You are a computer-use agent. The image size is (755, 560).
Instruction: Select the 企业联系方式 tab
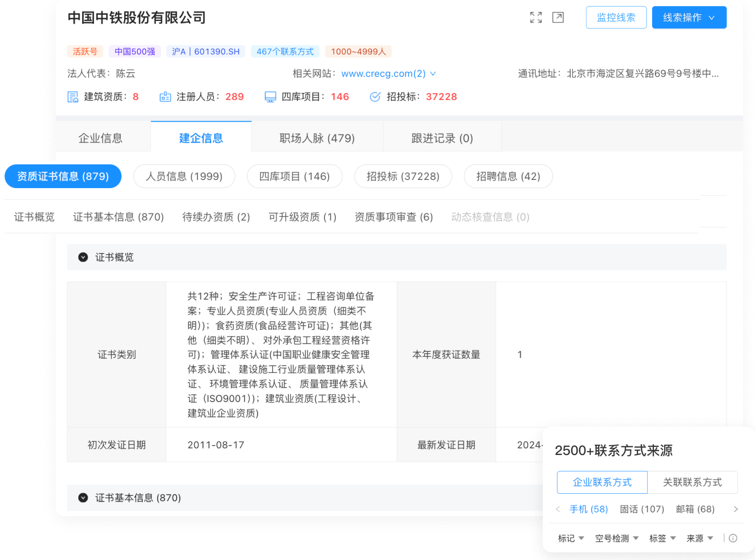coord(602,482)
